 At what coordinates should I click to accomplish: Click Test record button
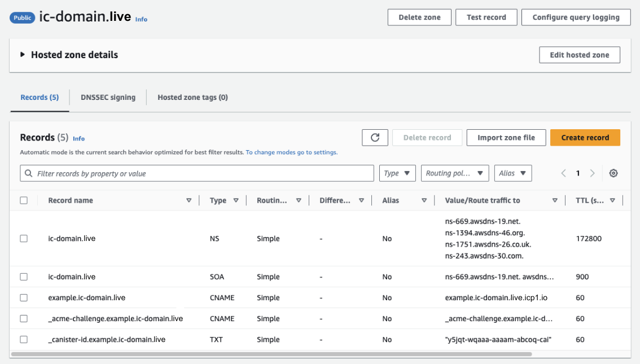pyautogui.click(x=486, y=17)
